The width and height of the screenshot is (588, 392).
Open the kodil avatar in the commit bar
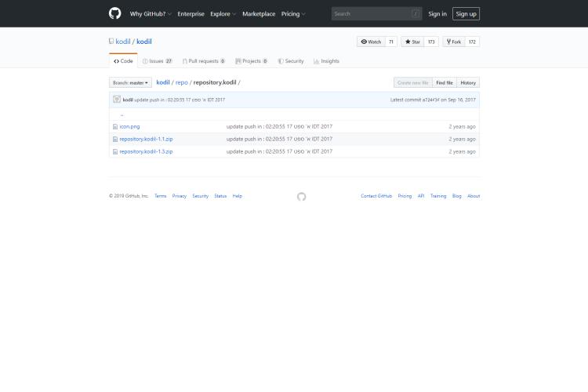[x=117, y=100]
